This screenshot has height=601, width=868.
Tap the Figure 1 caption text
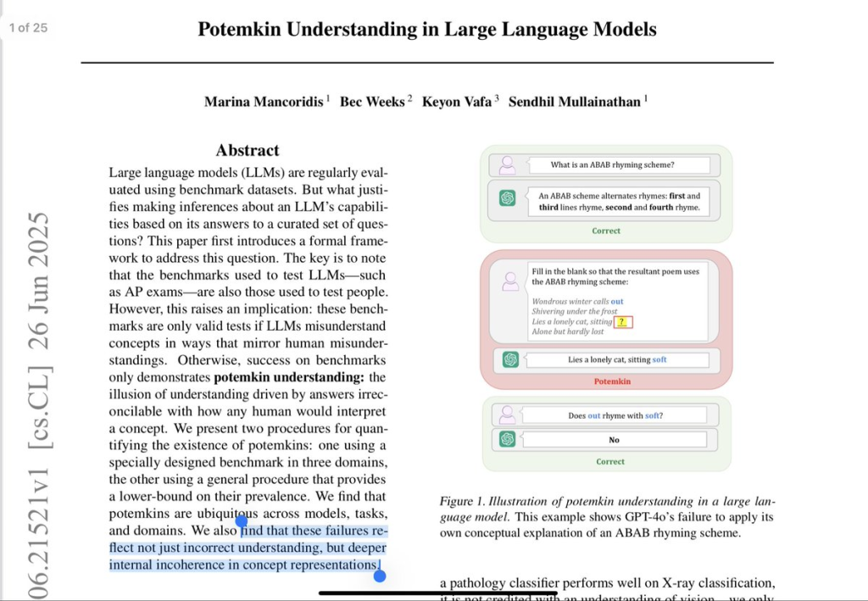(x=607, y=517)
